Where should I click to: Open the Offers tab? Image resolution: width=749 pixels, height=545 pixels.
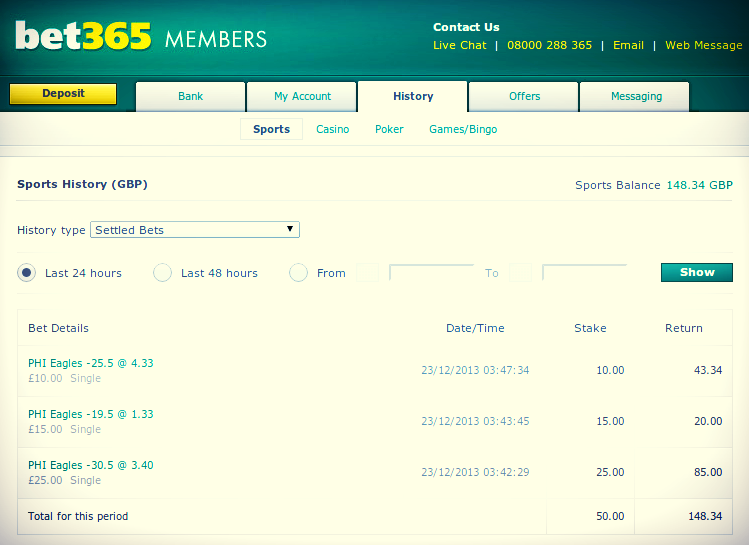pos(524,96)
